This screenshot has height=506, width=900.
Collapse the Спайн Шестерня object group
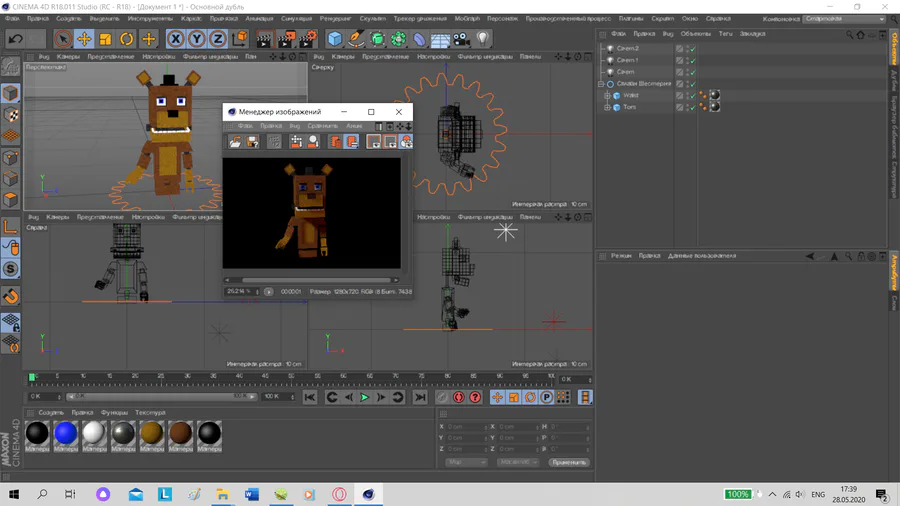(x=601, y=84)
